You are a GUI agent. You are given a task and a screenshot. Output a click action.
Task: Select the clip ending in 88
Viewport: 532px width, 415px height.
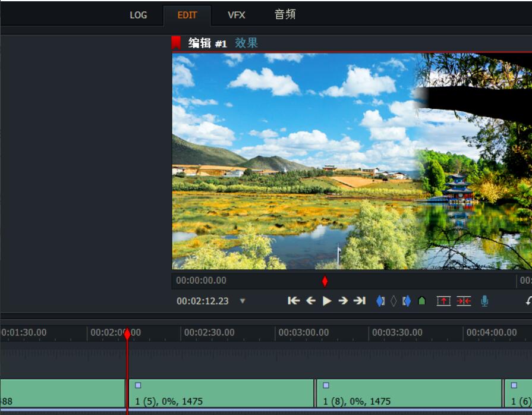(x=62, y=393)
